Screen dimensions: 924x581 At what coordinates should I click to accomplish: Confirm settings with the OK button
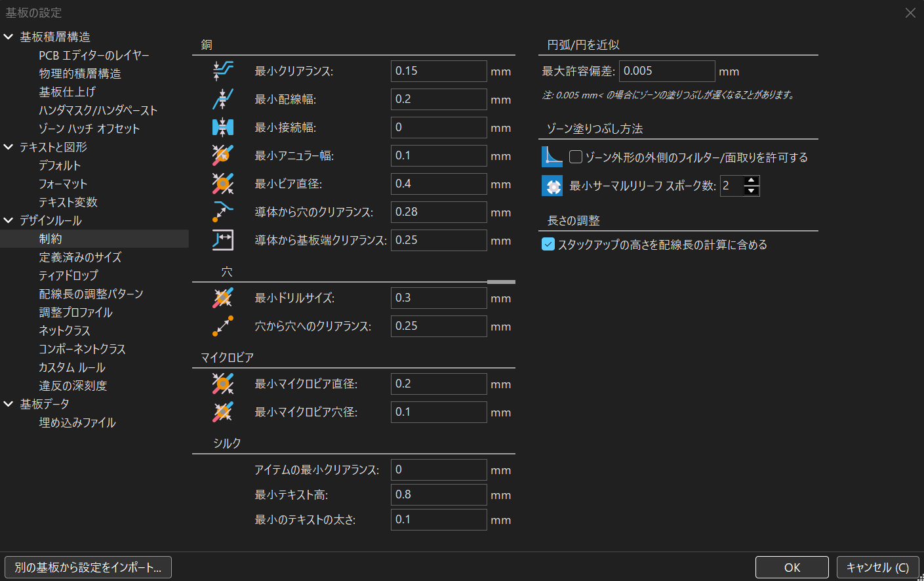[x=792, y=567]
